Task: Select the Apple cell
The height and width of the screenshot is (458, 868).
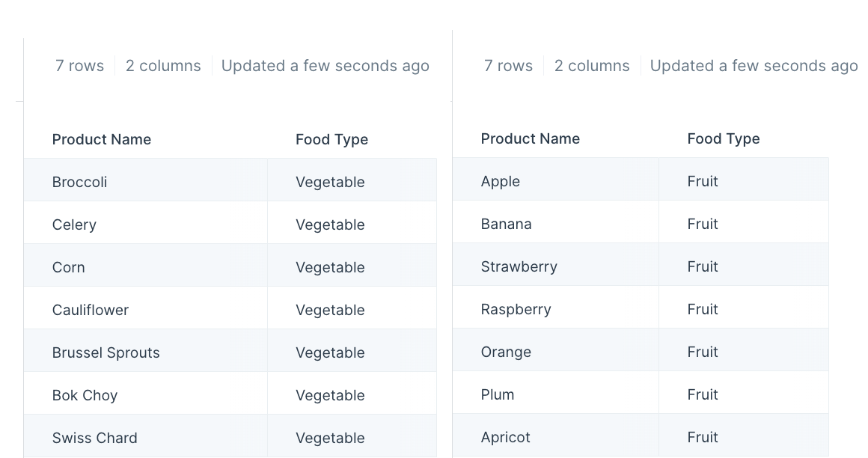Action: tap(556, 180)
